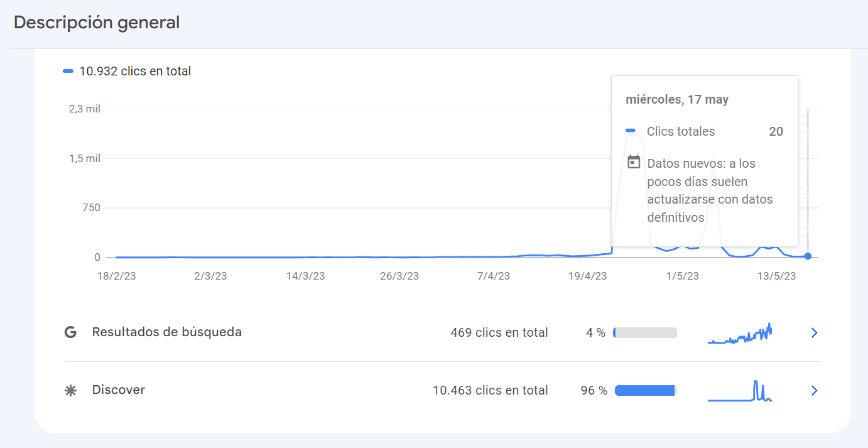The image size is (868, 448).
Task: Open Resultados de búsqueda chevron arrow
Action: coord(814,333)
